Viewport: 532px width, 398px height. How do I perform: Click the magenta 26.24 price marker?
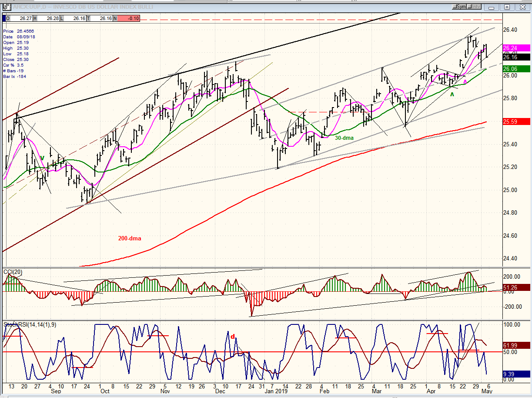tap(516, 48)
